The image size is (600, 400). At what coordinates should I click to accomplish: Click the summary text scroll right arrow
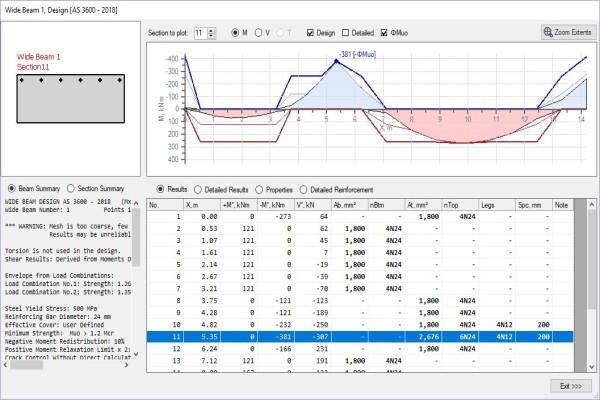pos(127,365)
